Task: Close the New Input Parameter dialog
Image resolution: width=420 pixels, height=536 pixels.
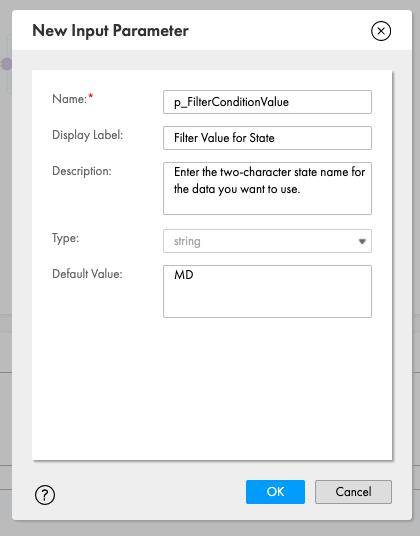Action: [x=381, y=31]
